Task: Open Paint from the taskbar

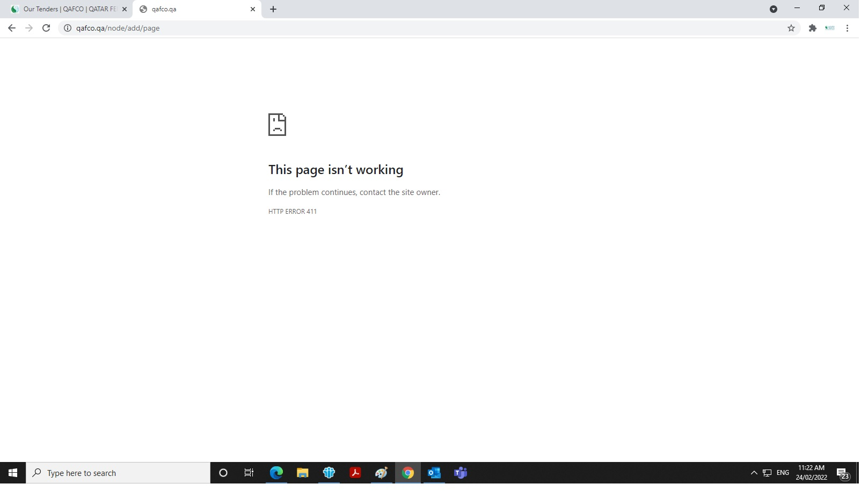Action: 382,473
